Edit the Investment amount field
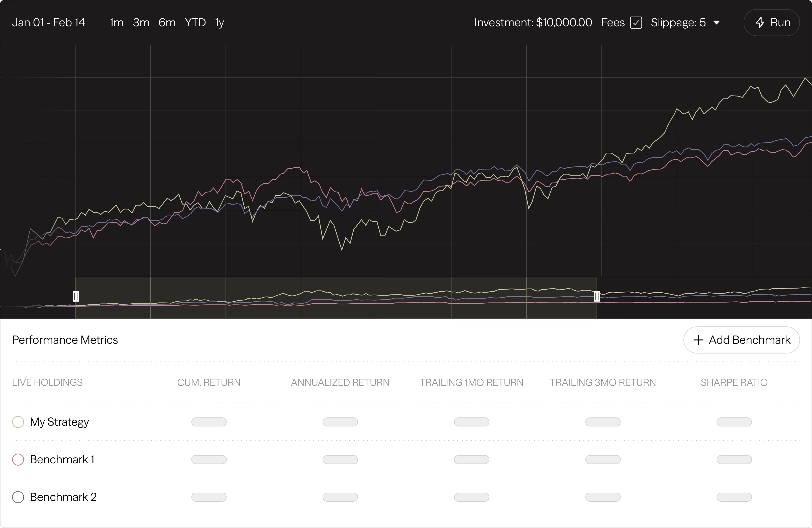 click(x=564, y=23)
